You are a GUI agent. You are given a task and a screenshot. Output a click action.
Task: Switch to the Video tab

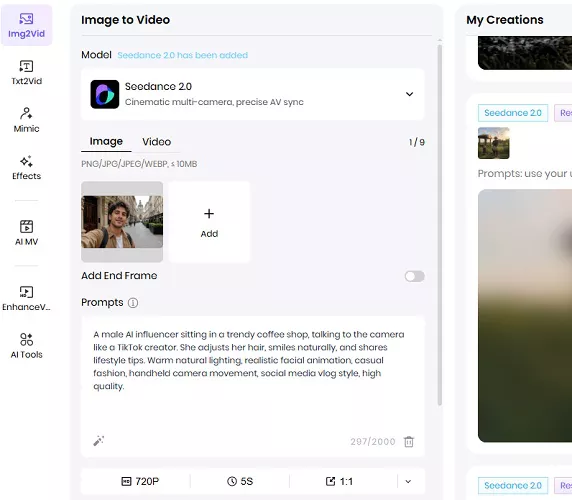[156, 142]
